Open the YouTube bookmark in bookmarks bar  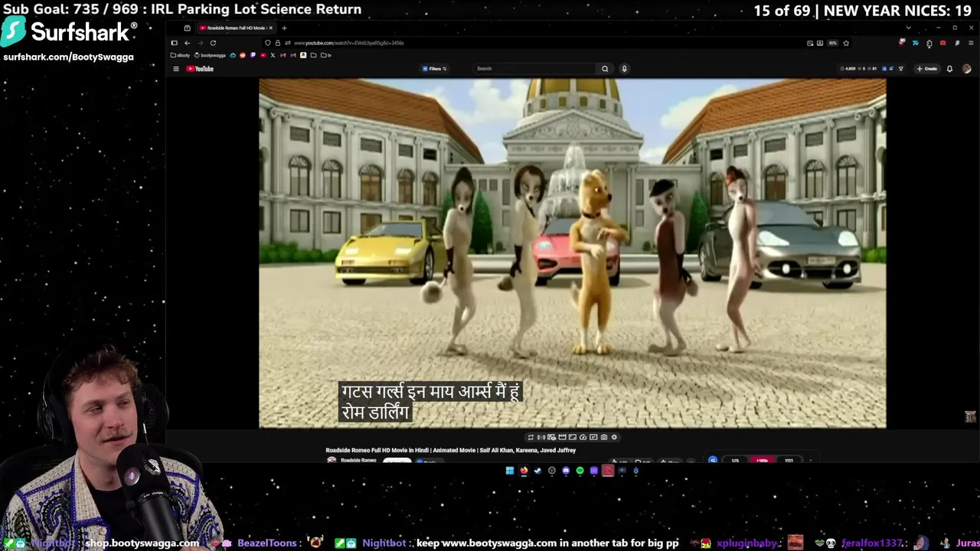pos(263,55)
